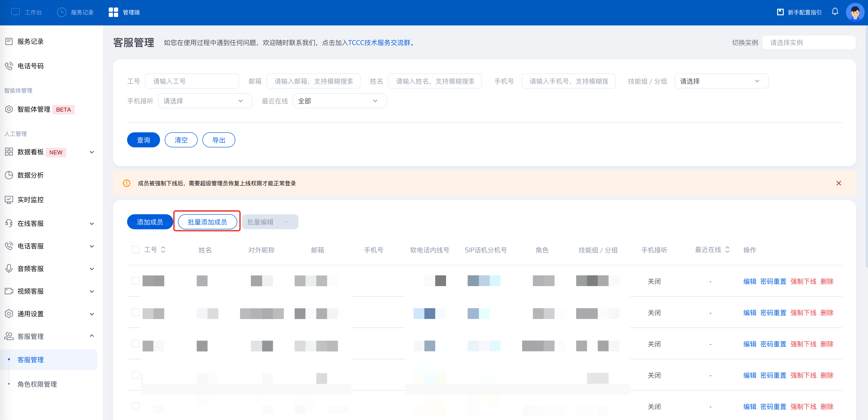Tick the third member row checkbox
Screen dimensions: 868x420
pyautogui.click(x=136, y=343)
